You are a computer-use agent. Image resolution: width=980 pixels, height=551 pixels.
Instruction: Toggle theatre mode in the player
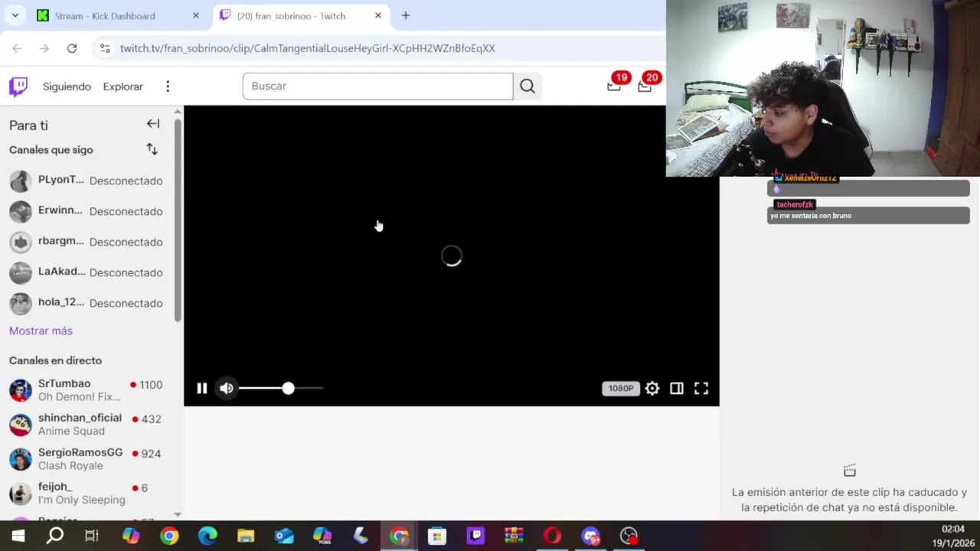click(677, 389)
